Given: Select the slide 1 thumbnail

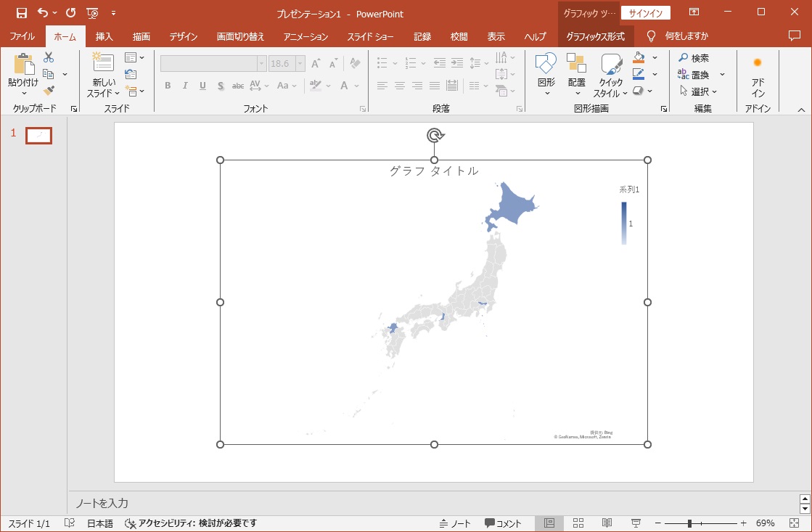Looking at the screenshot, I should (x=38, y=135).
